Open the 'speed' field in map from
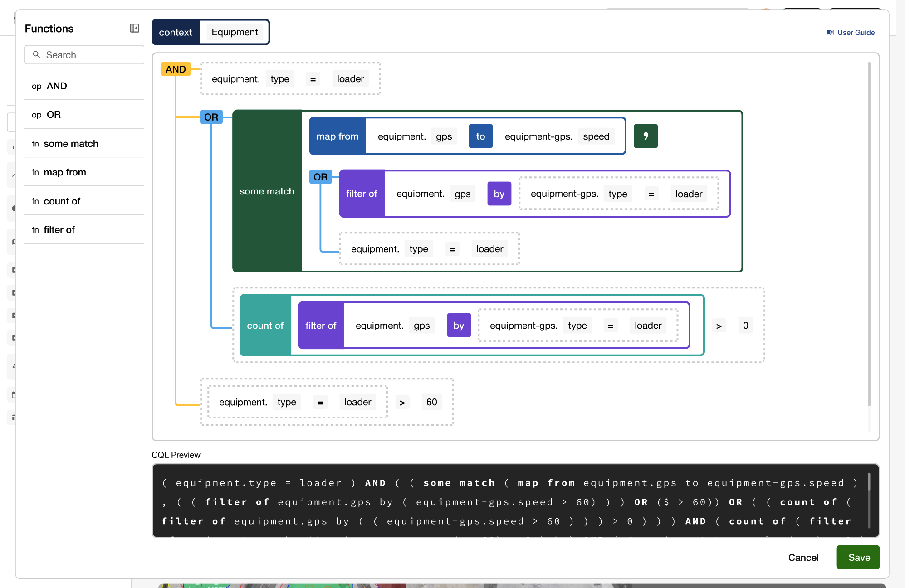 coord(596,136)
